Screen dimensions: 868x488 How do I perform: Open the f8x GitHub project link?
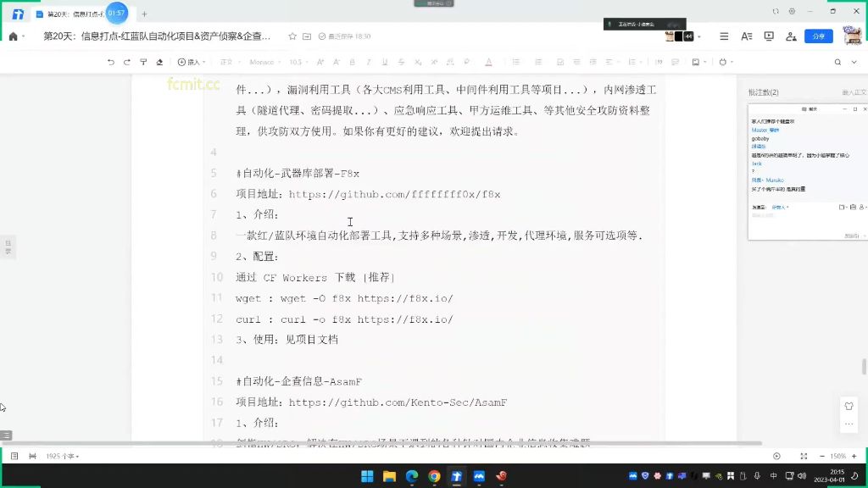pyautogui.click(x=395, y=194)
